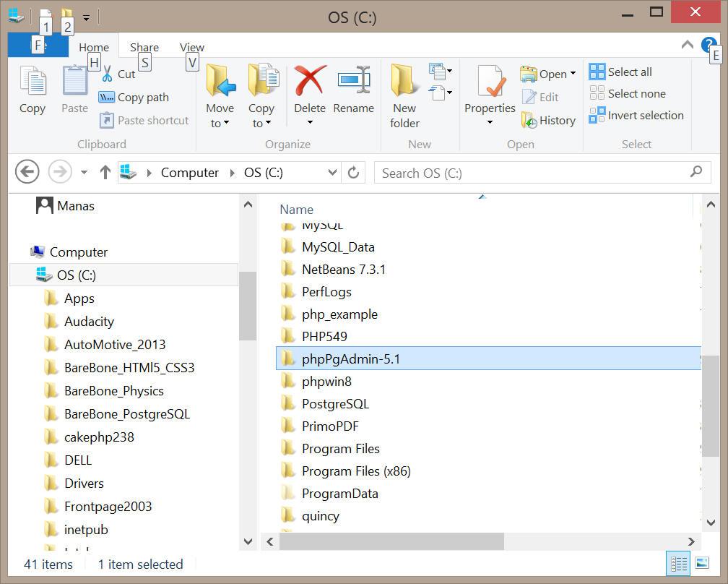Rename the selected folder
The width and height of the screenshot is (728, 584).
click(x=354, y=90)
